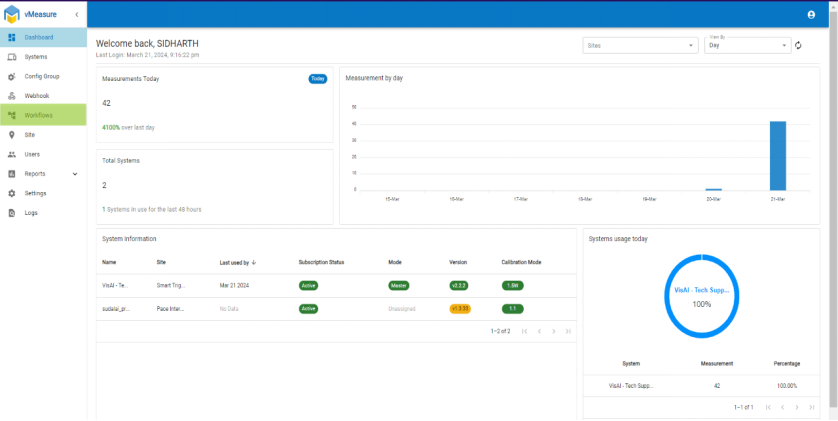Open Site location pin icon
This screenshot has width=838, height=421.
click(12, 135)
